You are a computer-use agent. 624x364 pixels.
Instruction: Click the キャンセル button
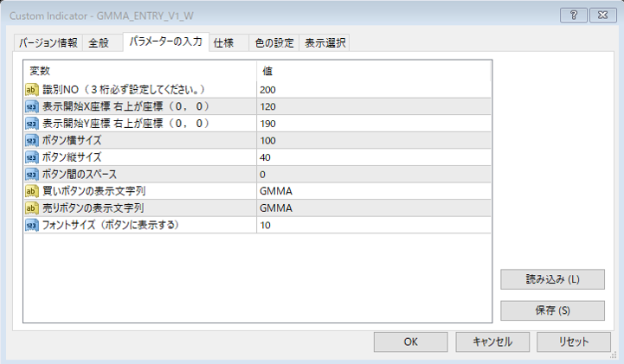click(x=492, y=342)
